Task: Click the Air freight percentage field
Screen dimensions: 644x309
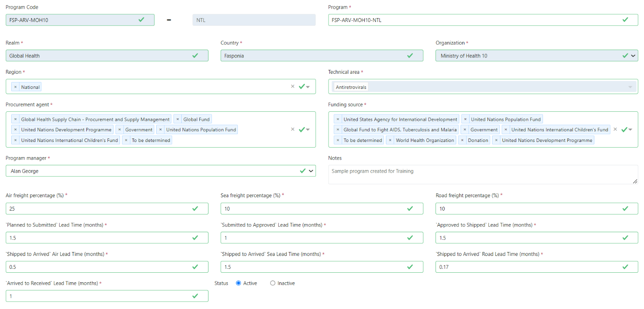Action: [x=107, y=208]
